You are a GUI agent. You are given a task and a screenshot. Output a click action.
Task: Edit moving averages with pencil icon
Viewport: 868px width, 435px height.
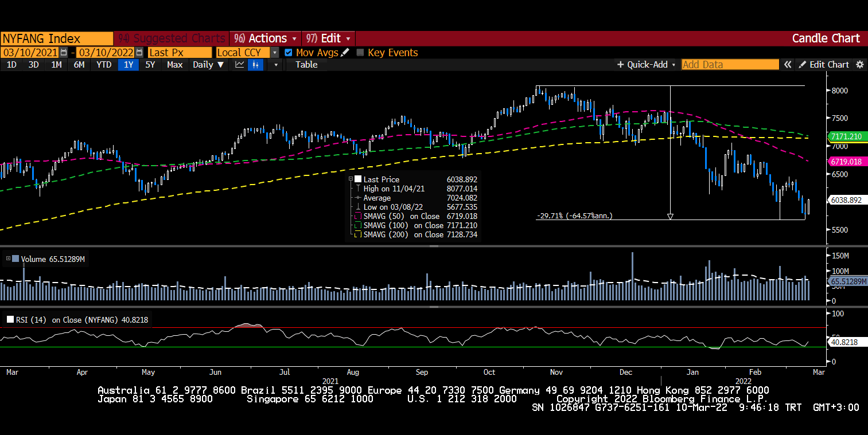[345, 53]
